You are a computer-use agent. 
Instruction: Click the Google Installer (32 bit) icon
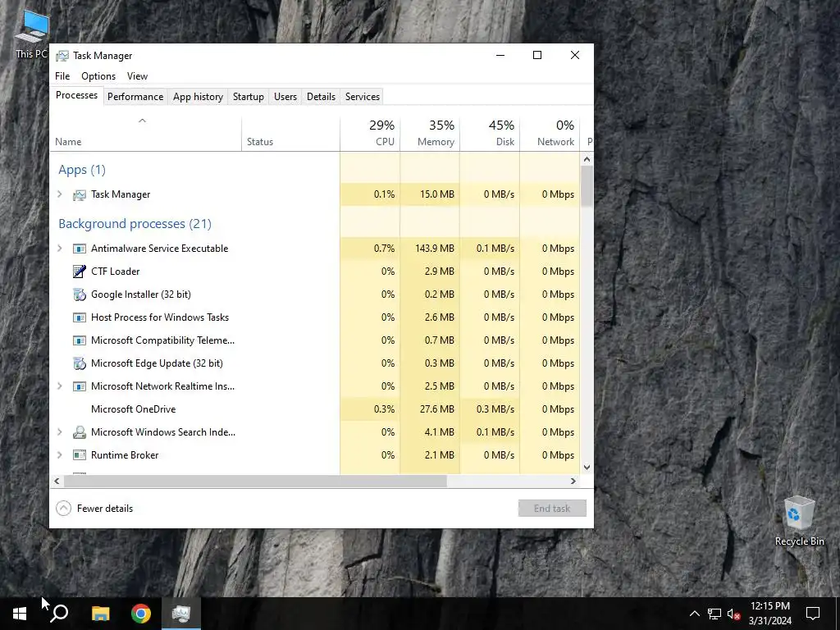point(80,294)
